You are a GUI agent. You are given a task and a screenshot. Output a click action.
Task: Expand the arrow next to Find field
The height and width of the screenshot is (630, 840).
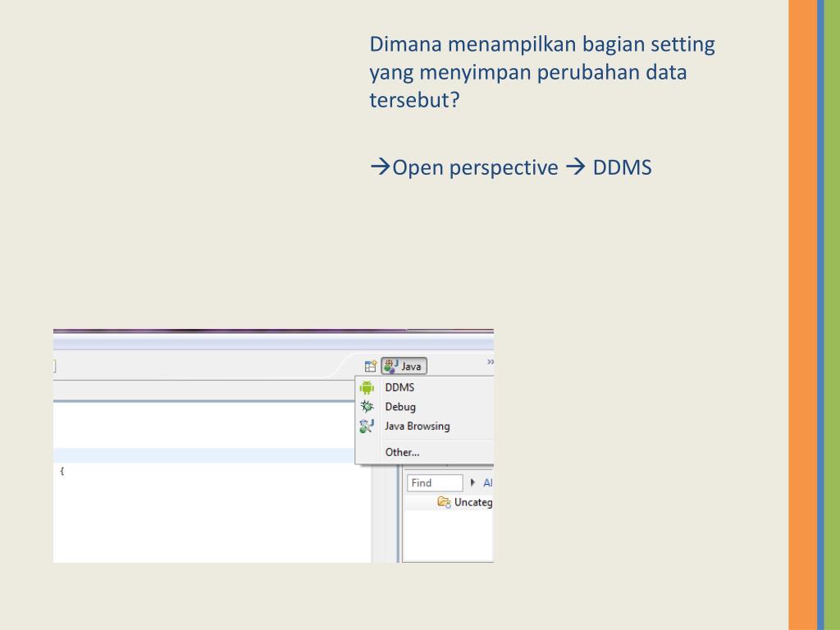pyautogui.click(x=472, y=482)
